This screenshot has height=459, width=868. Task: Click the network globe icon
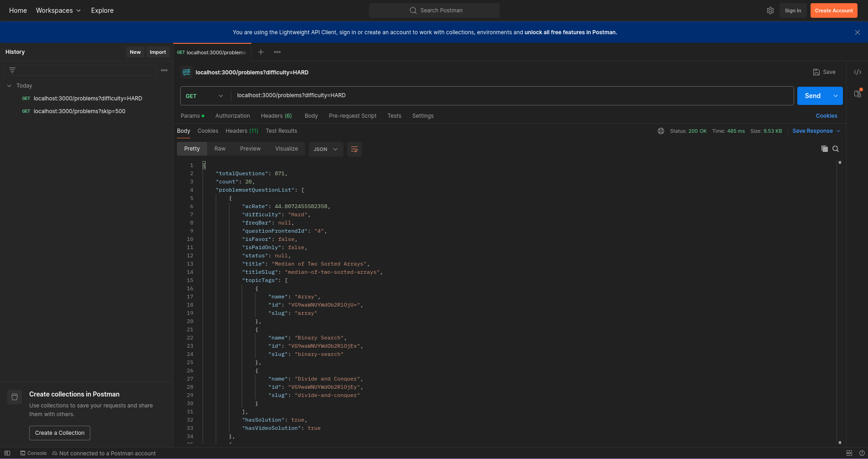pos(660,131)
